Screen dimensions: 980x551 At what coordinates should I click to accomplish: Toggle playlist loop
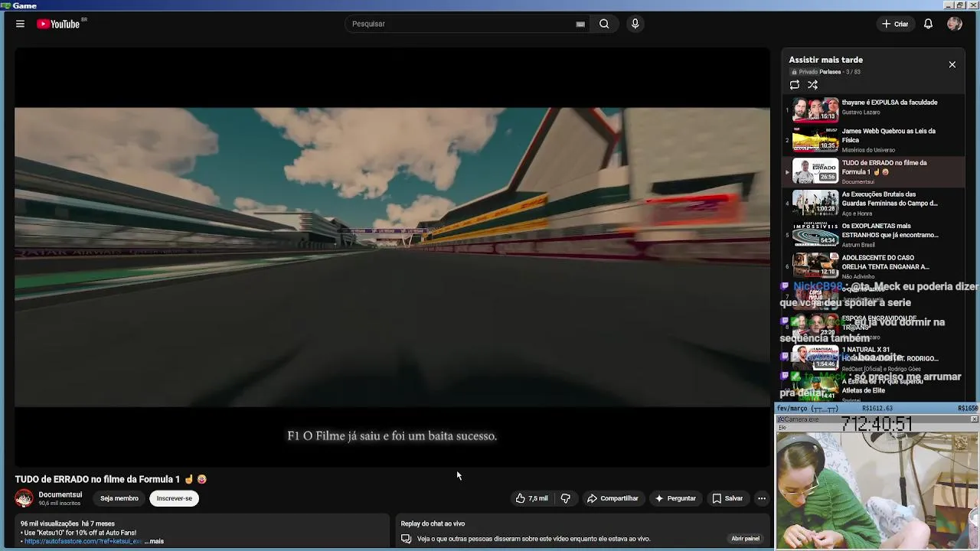795,85
